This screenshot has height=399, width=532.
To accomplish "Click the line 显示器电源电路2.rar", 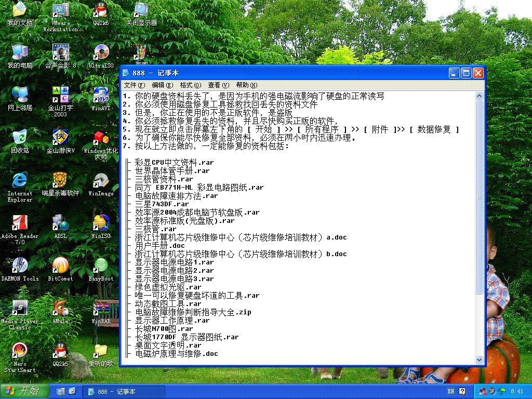I will (175, 270).
